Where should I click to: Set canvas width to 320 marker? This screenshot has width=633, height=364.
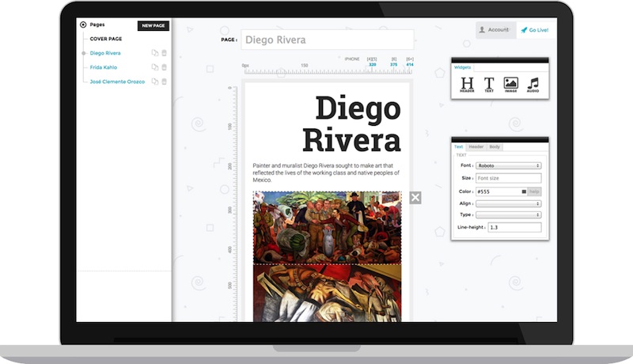372,65
